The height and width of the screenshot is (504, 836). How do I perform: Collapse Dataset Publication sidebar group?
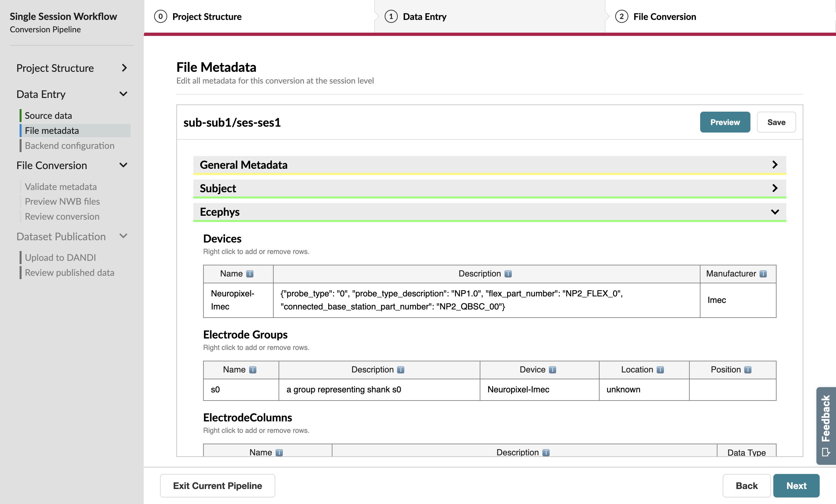[x=72, y=236]
